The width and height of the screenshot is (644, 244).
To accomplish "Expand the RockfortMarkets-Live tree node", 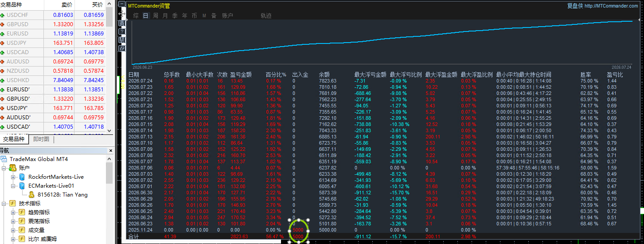I will pos(13,177).
